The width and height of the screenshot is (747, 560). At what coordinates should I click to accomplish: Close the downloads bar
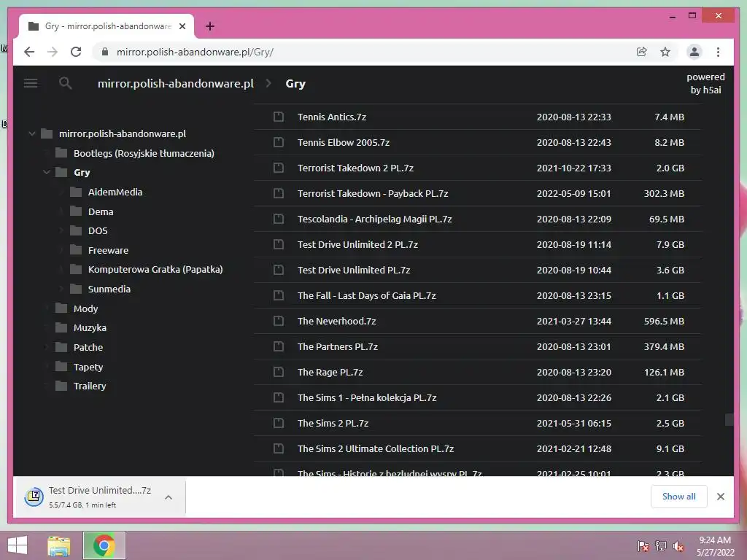pyautogui.click(x=720, y=497)
